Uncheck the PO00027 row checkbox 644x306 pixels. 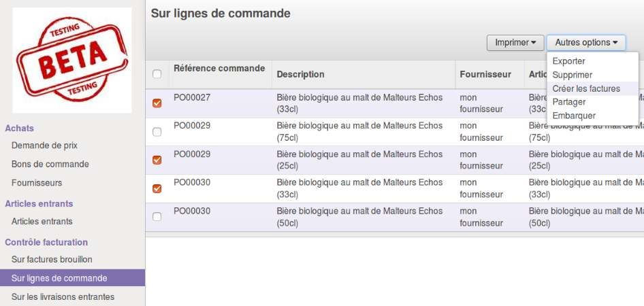click(x=157, y=103)
